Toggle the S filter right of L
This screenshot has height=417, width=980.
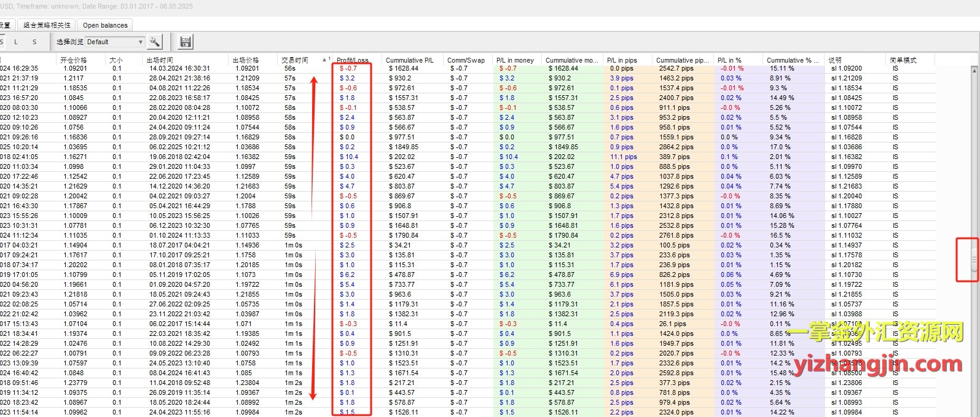point(34,42)
